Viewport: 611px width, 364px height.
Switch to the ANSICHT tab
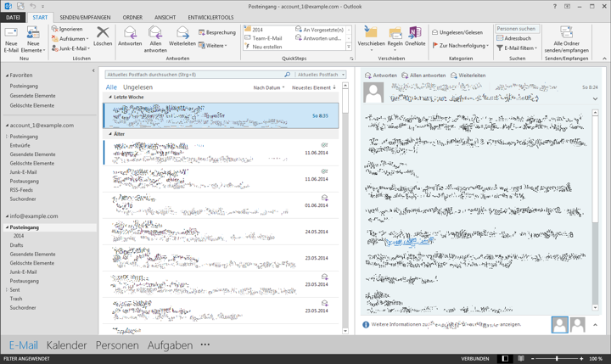click(x=165, y=17)
